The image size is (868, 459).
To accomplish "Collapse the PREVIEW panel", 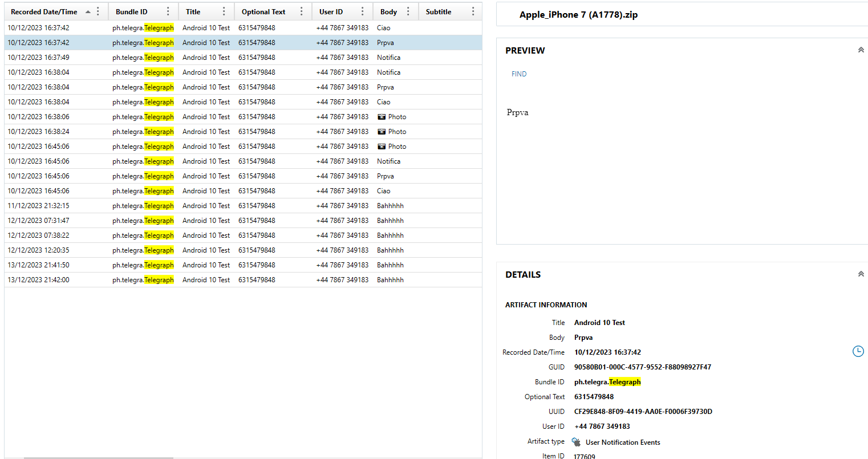I will tap(861, 50).
